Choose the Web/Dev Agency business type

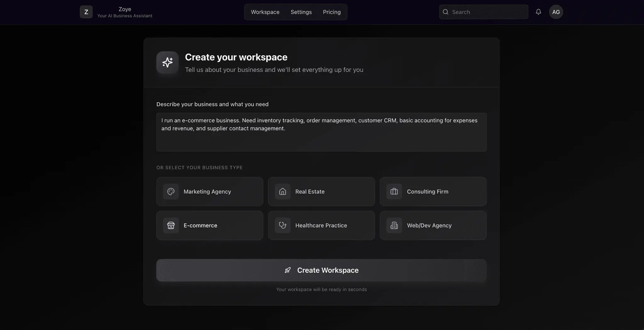433,225
